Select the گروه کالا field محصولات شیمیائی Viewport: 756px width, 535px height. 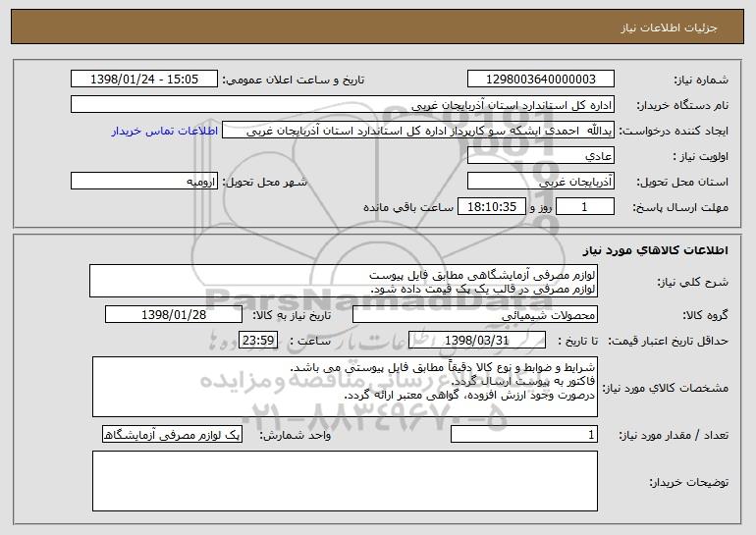click(x=475, y=314)
